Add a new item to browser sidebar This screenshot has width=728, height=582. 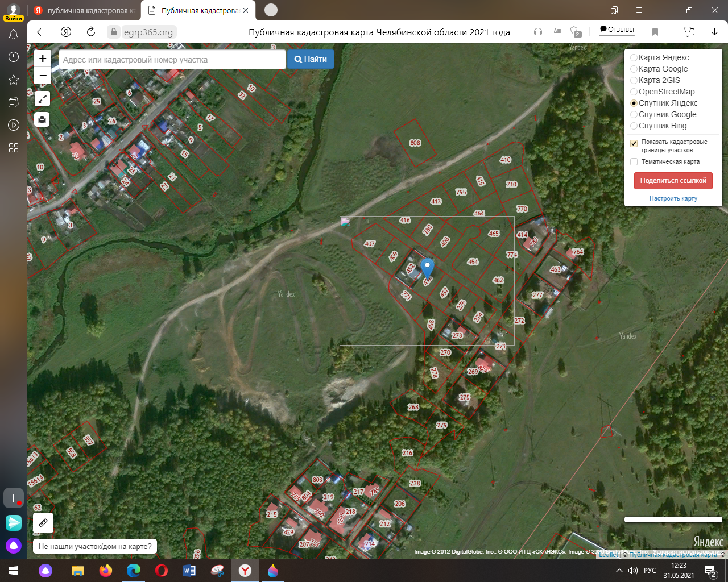pos(14,498)
